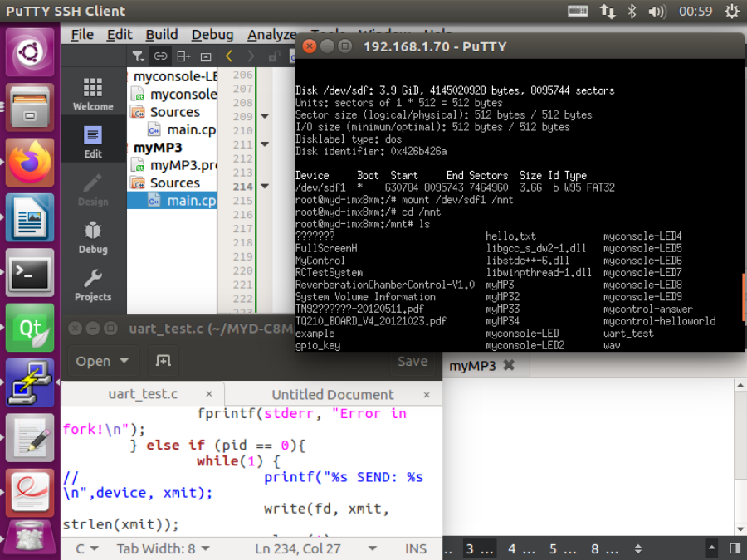Select the Design mode icon
This screenshot has width=747, height=560.
click(93, 189)
